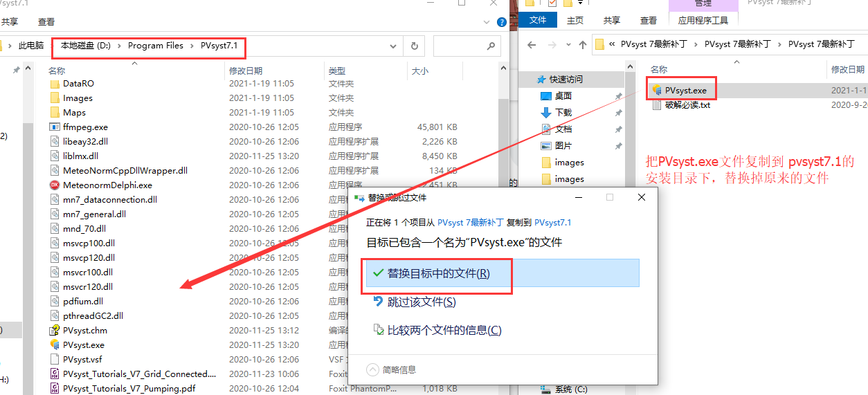Click the back arrow in right window
The height and width of the screenshot is (395, 868).
[532, 45]
